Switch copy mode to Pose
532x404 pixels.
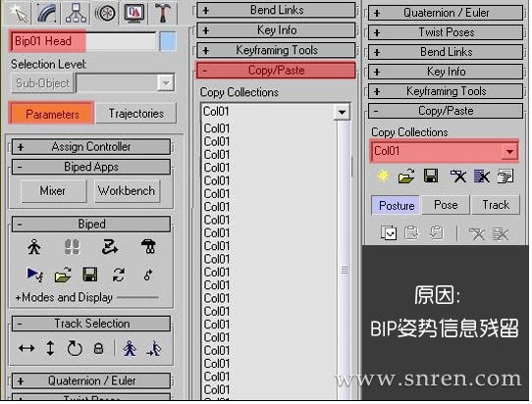446,205
